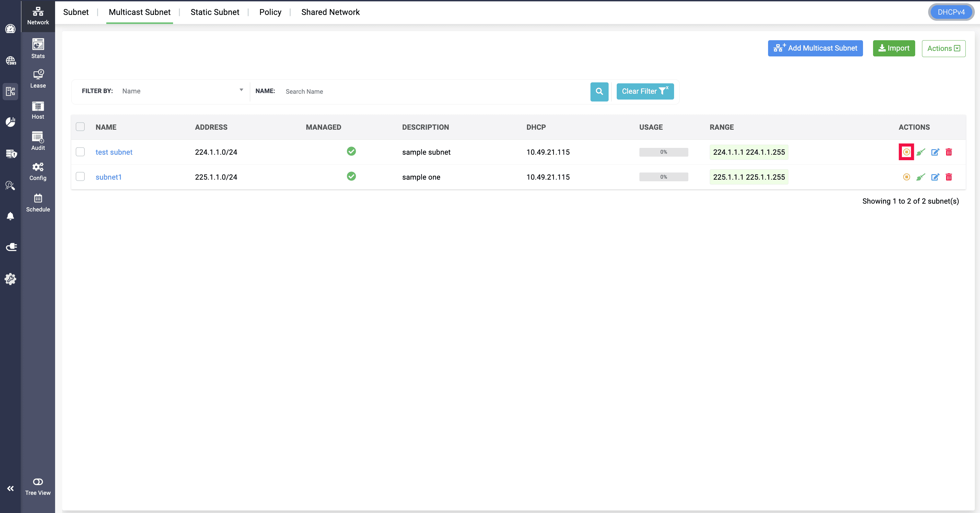Open the Audit sidebar section
This screenshot has width=980, height=513.
coord(38,141)
